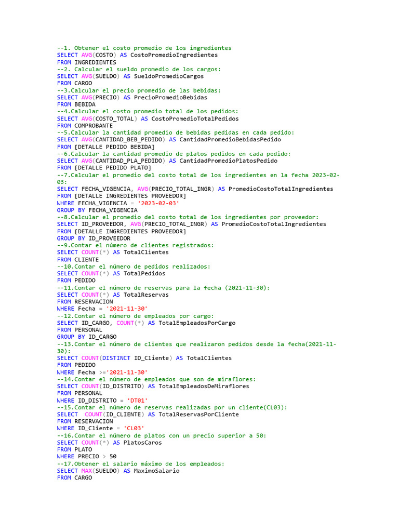Click the line 'WHERE PRECIO > 50'

tap(87, 457)
